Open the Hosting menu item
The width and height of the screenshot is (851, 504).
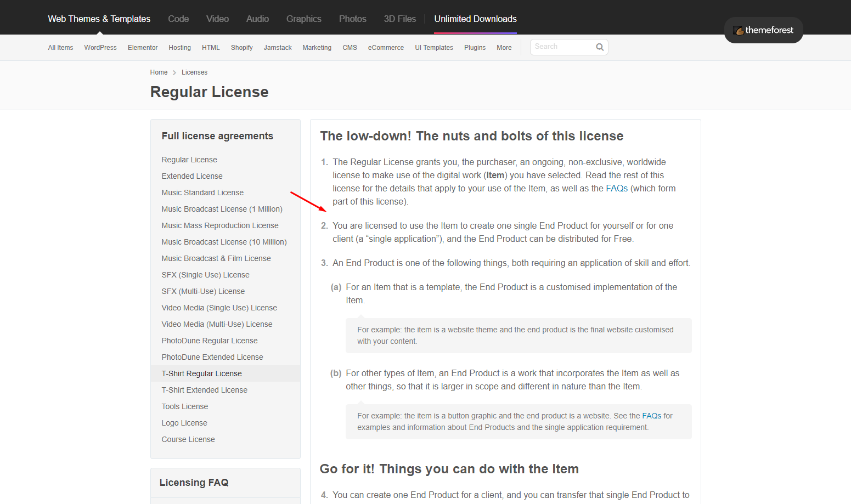tap(179, 48)
